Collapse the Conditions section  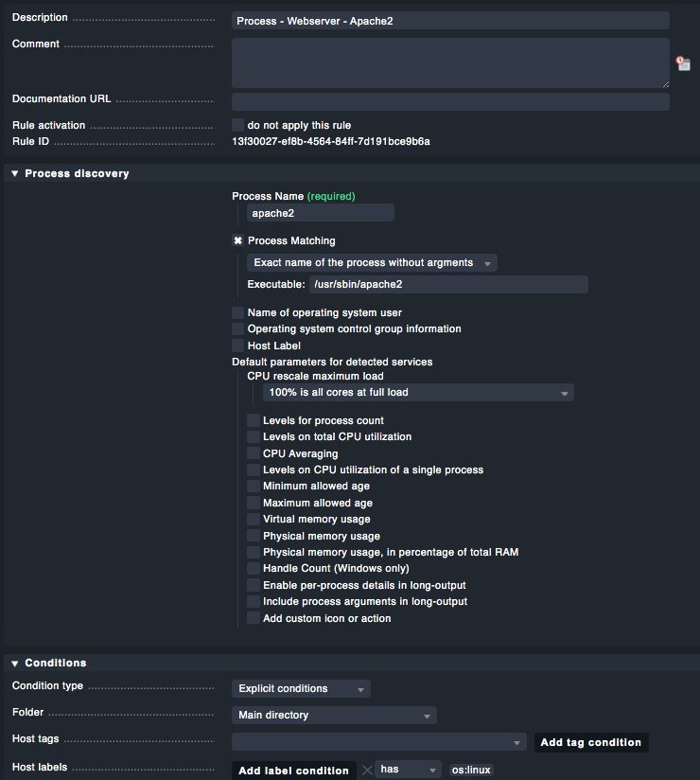pos(15,663)
